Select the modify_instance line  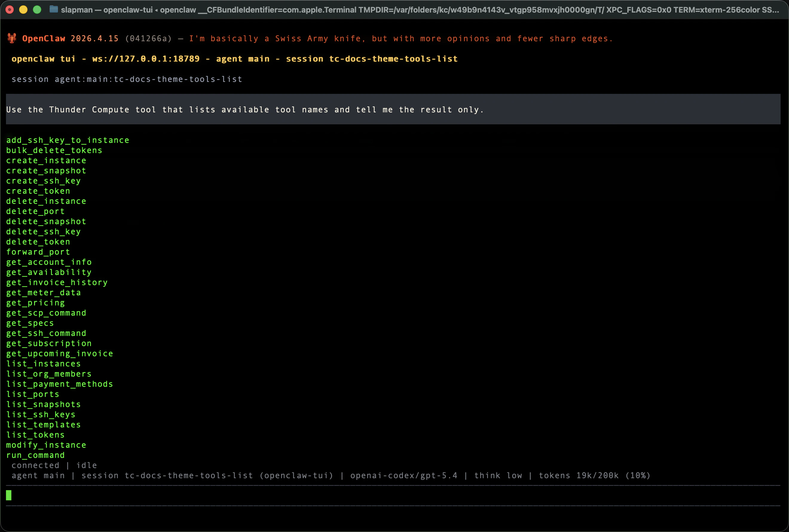[46, 446]
